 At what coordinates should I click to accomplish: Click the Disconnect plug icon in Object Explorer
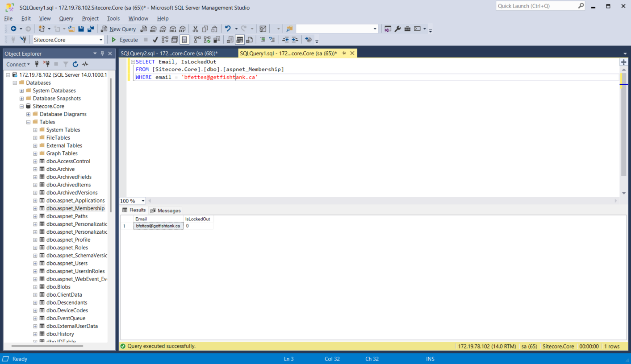46,64
